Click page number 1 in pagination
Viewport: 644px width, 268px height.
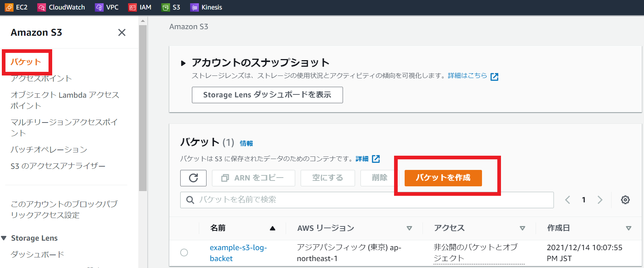[584, 200]
